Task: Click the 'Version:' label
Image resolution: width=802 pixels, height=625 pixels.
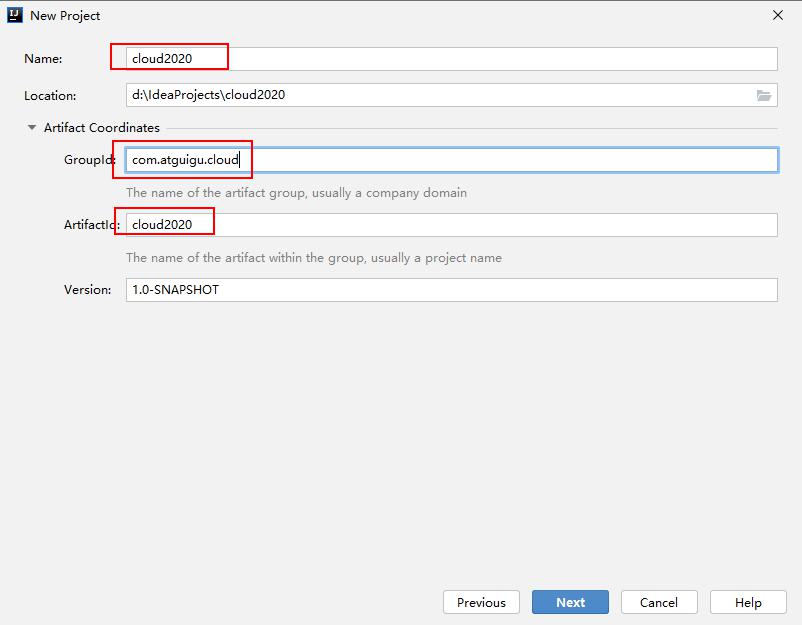Action: point(87,290)
